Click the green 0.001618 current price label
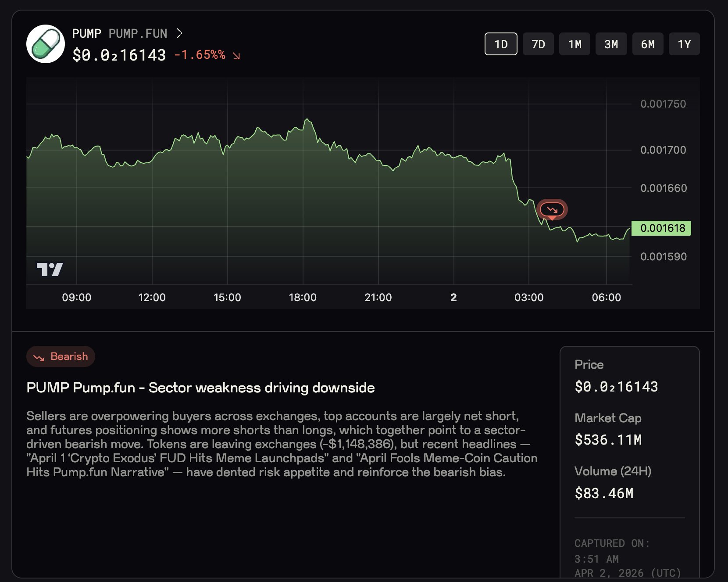 [662, 228]
